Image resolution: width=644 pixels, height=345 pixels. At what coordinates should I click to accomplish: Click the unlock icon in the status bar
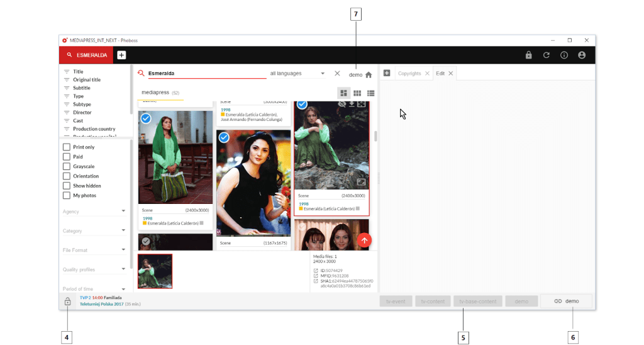(x=67, y=302)
